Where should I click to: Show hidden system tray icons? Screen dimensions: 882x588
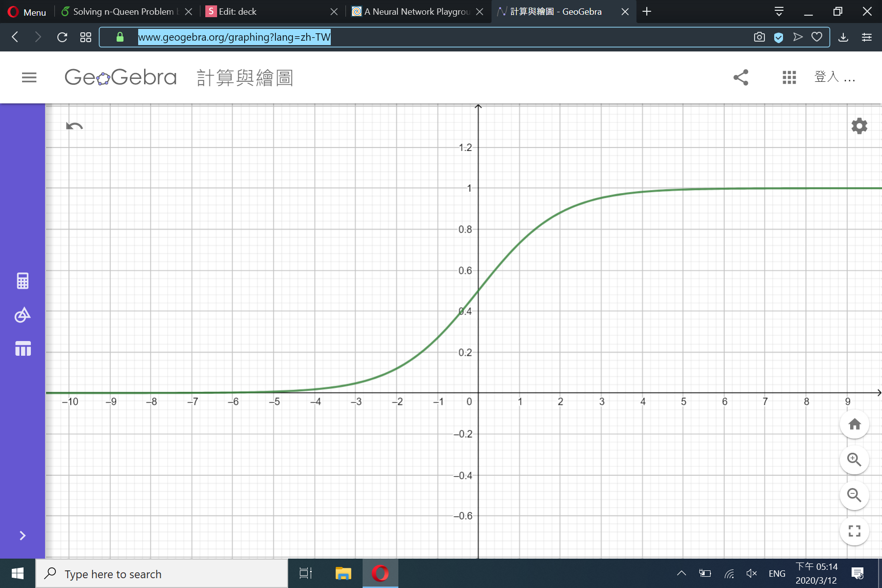pyautogui.click(x=682, y=573)
